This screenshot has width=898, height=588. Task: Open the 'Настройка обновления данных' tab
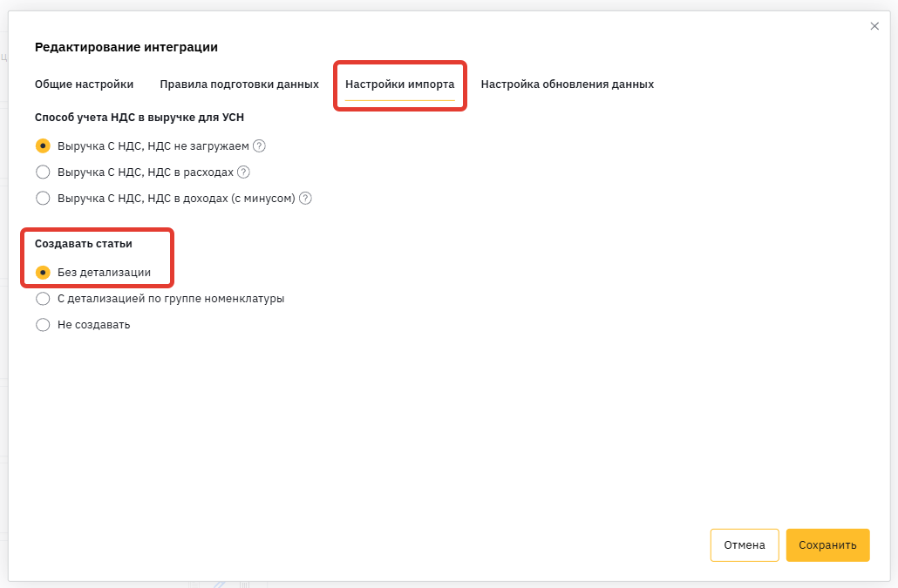coord(567,84)
